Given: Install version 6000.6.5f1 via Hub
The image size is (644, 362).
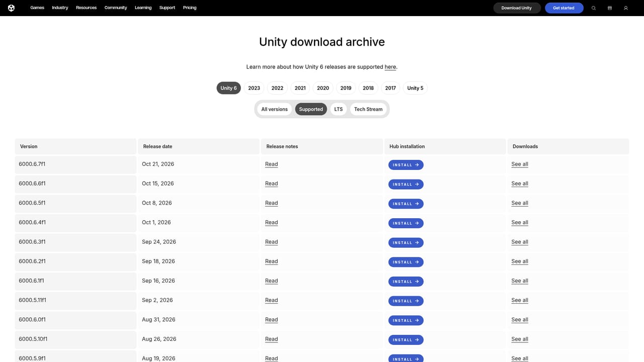Looking at the screenshot, I should pos(406,204).
